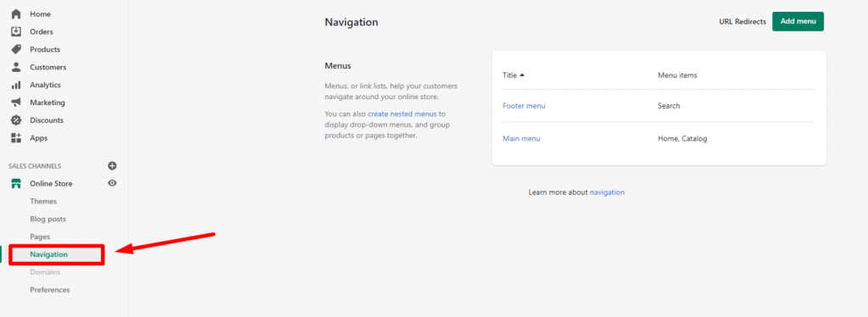868x317 pixels.
Task: Click the Home house icon
Action: (16, 14)
